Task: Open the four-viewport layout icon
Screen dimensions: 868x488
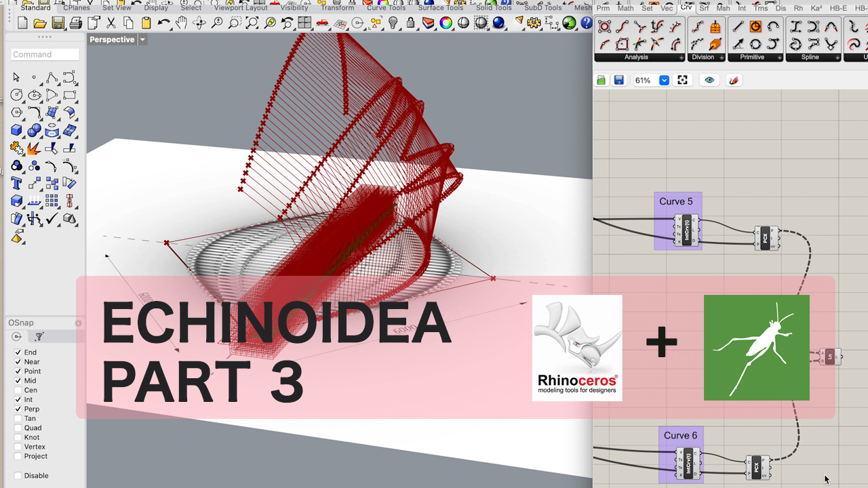Action: [304, 23]
